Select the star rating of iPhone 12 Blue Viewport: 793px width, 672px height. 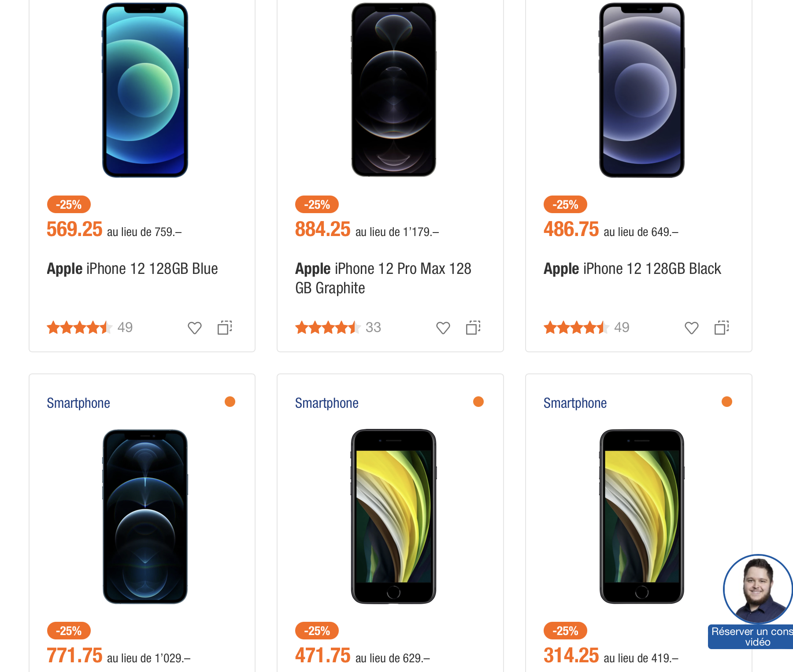pyautogui.click(x=78, y=327)
